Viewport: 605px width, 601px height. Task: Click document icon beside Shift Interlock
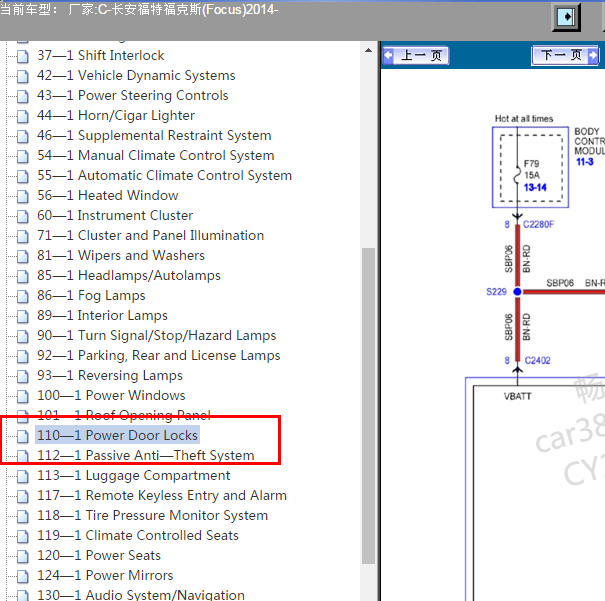click(23, 56)
